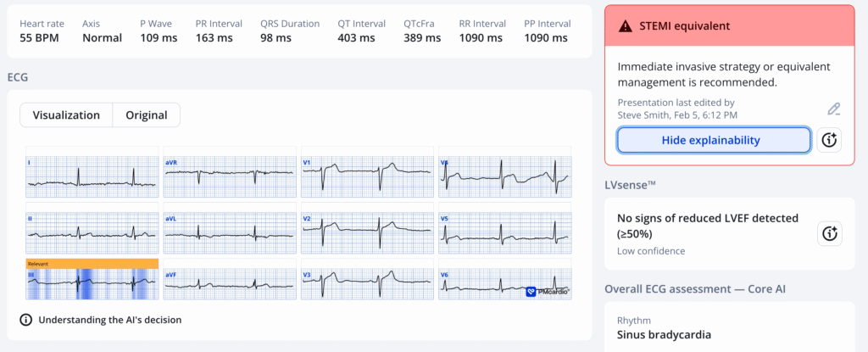The image size is (868, 352).
Task: Click the AI info icon beside Hide explainability
Action: [830, 140]
